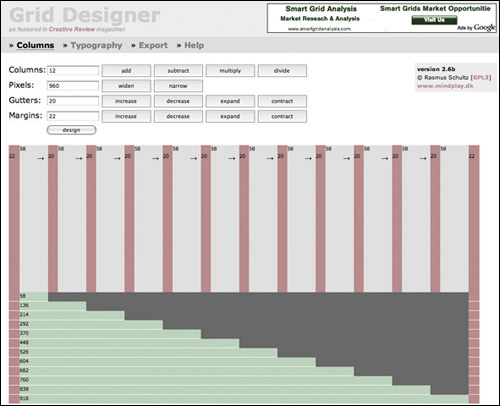Decrease the Gutters value
Viewport: 500px width, 406px height.
(x=178, y=101)
